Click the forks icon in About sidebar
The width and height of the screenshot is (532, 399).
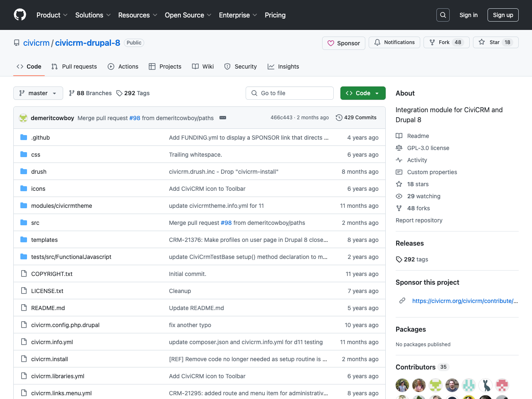(x=399, y=208)
